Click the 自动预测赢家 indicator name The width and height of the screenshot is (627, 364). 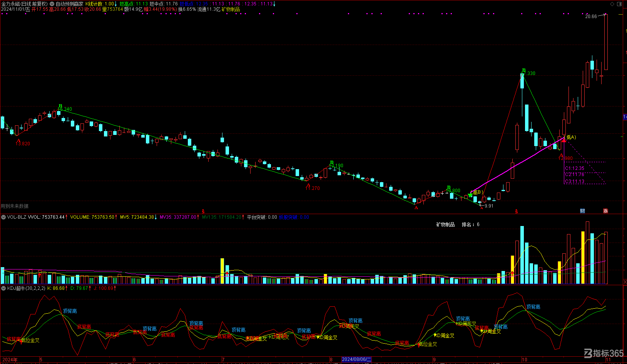tap(69, 4)
